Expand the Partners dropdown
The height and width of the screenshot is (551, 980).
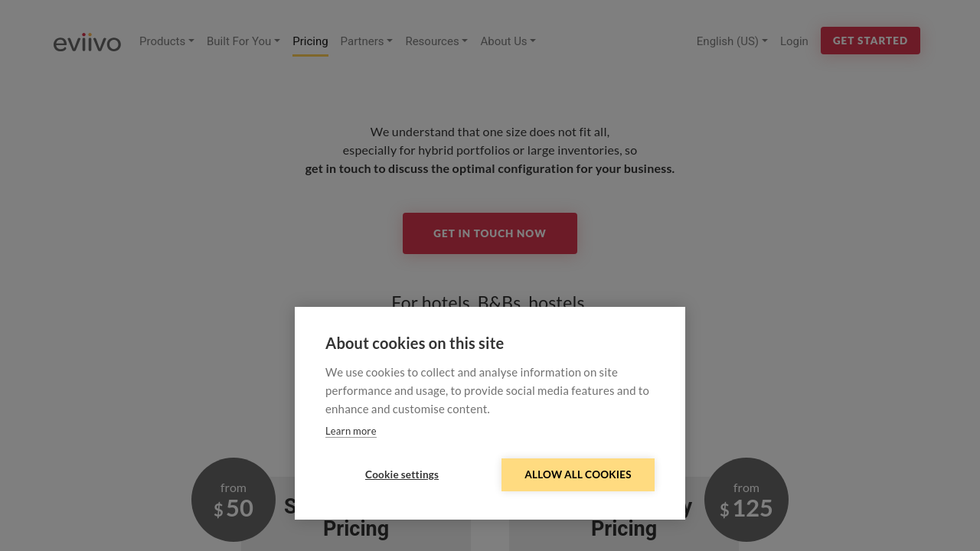[366, 41]
